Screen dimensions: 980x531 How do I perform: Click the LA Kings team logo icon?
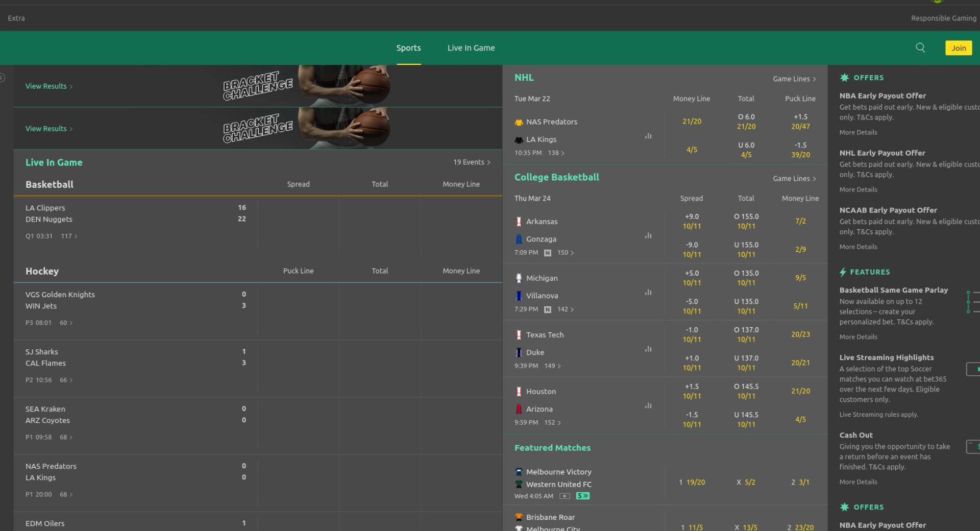pyautogui.click(x=519, y=139)
